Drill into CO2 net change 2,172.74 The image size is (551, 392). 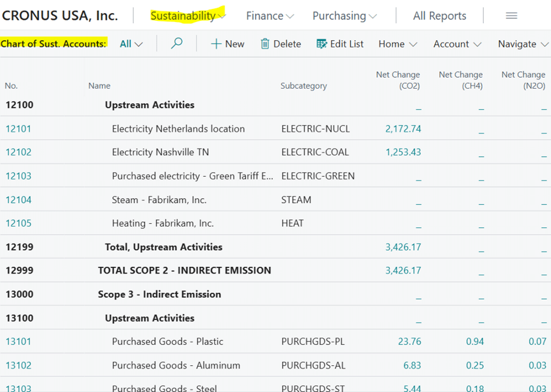(x=403, y=129)
